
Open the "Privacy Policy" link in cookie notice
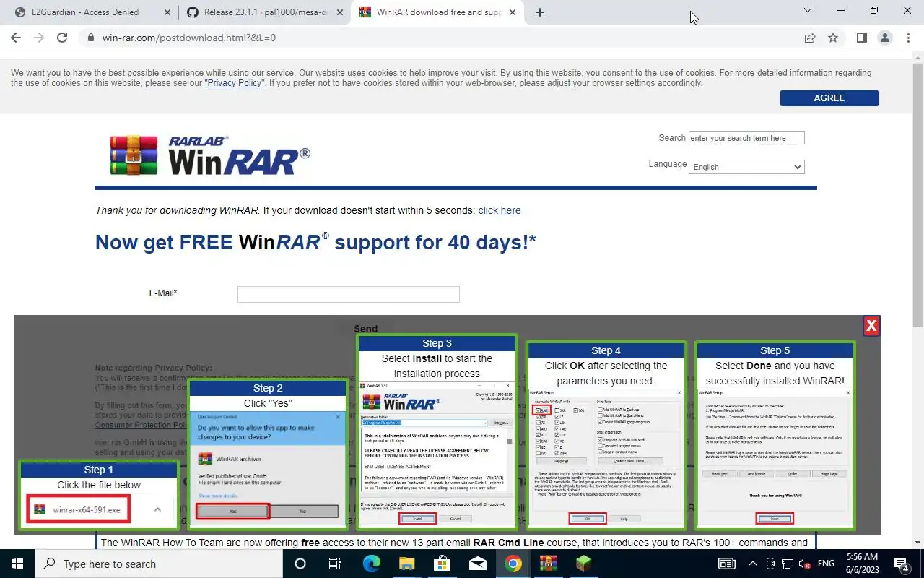[x=235, y=83]
